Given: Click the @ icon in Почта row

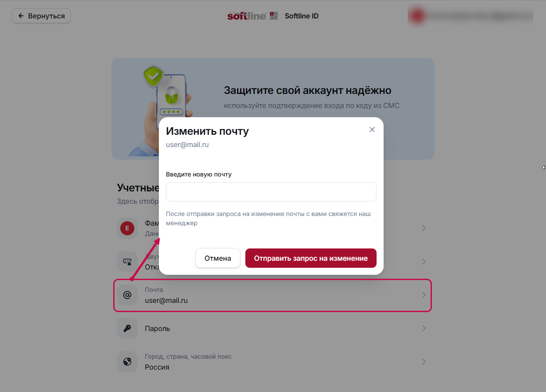Looking at the screenshot, I should 127,295.
